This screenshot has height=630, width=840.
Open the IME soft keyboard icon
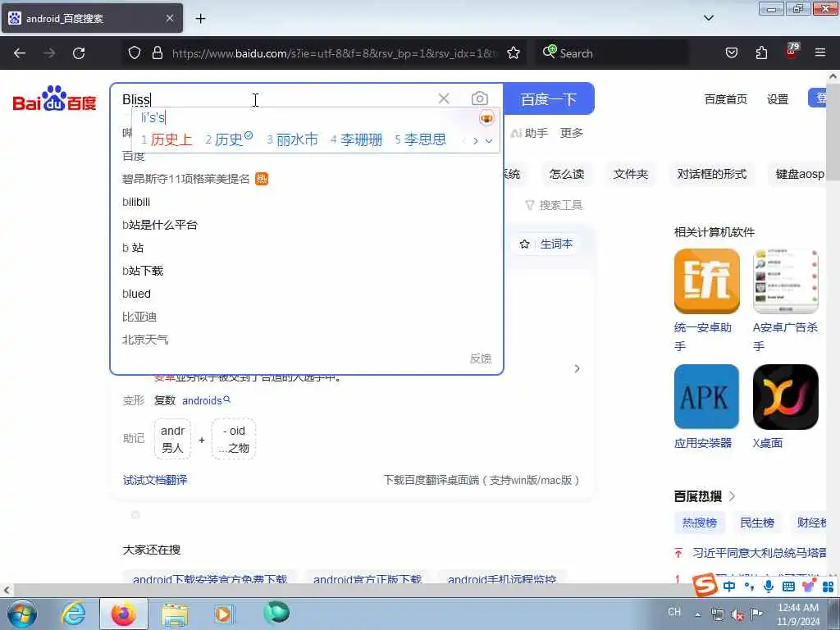[x=788, y=587]
